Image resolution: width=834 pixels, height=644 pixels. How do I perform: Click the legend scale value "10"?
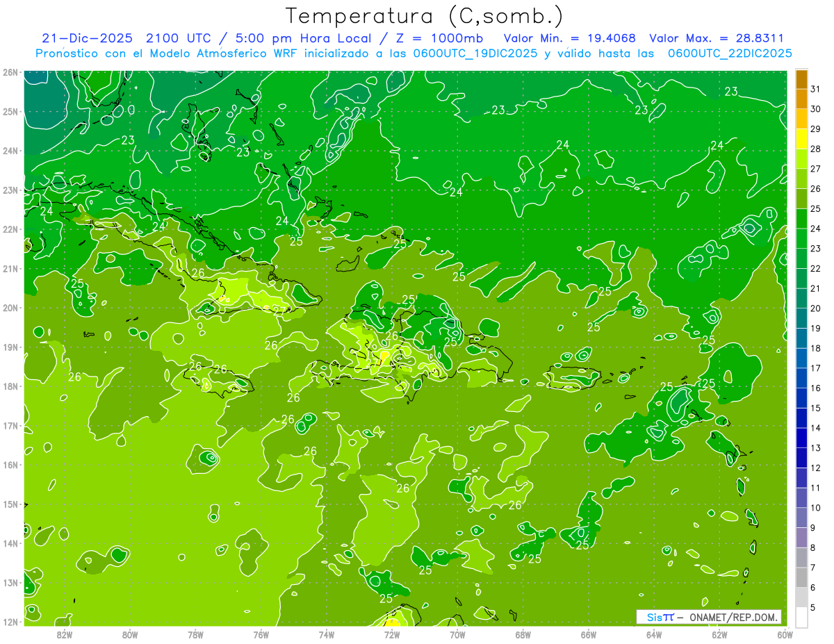(x=815, y=508)
